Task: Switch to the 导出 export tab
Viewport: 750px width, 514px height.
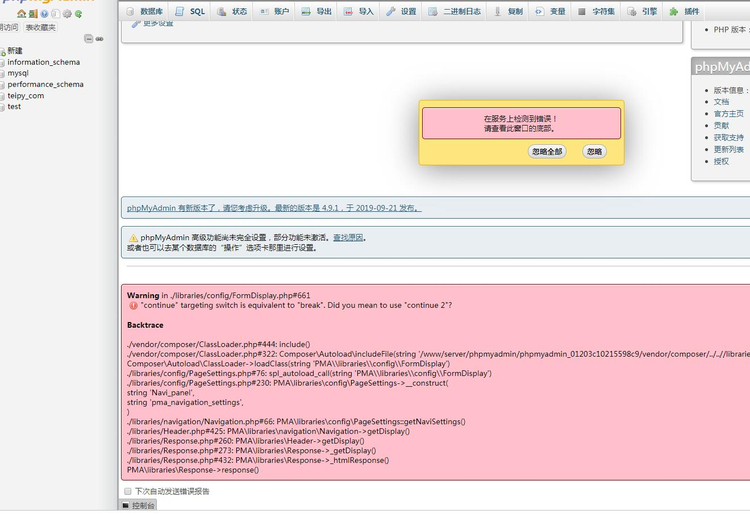Action: [x=317, y=11]
